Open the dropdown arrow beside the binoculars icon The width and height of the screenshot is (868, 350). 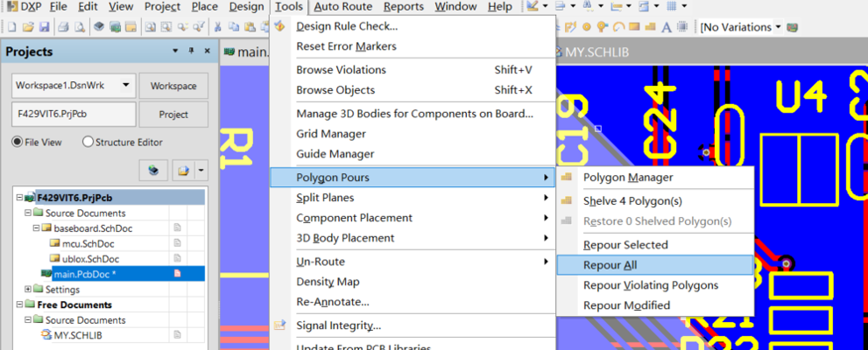pyautogui.click(x=600, y=7)
